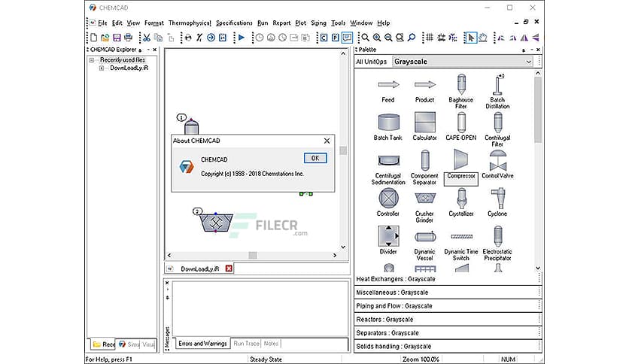This screenshot has height=364, width=629.
Task: Select the Batch Distillation unit
Action: 497,92
